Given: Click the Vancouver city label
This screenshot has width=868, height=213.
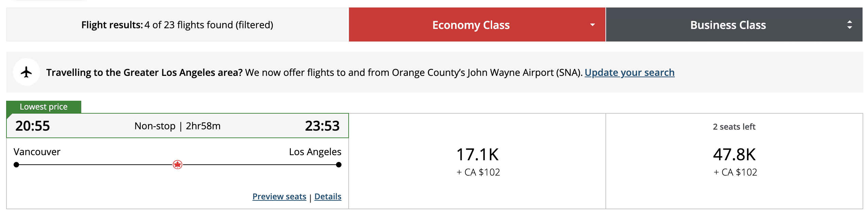Looking at the screenshot, I should 37,152.
